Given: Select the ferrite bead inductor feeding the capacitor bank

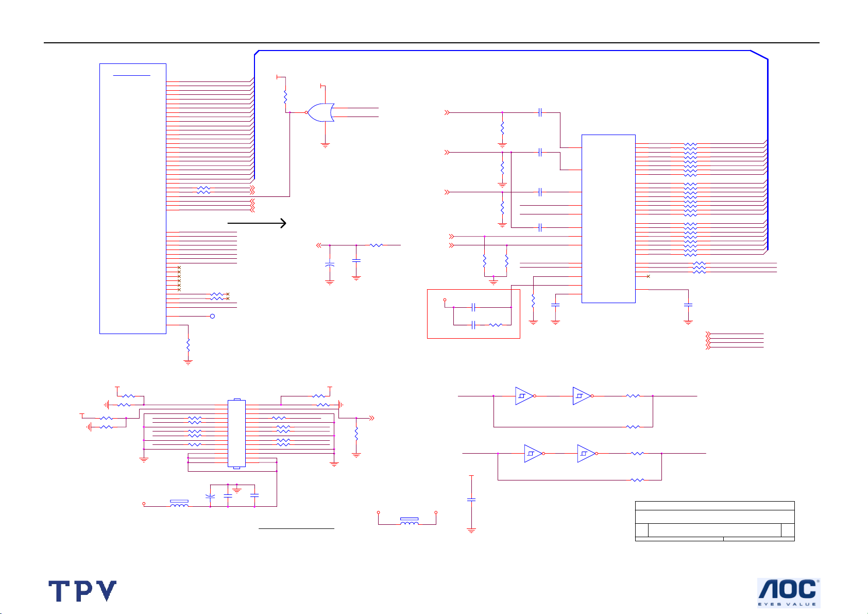Looking at the screenshot, I should coord(179,504).
